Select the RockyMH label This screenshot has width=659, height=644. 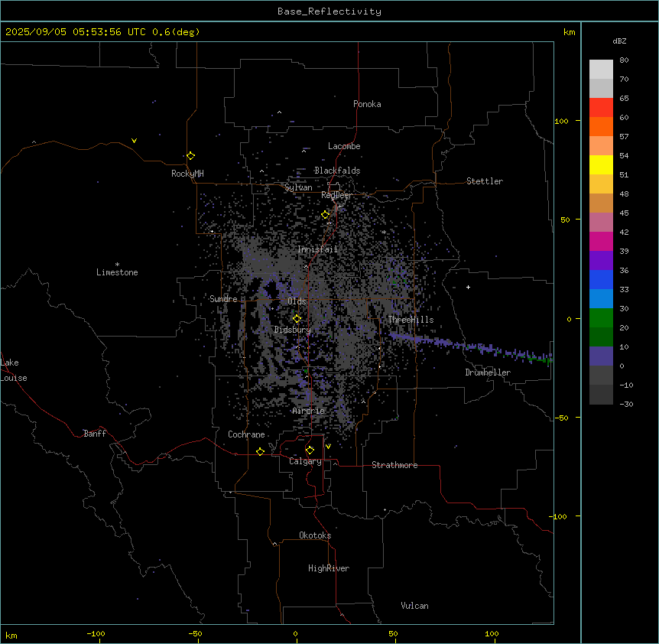tap(187, 174)
